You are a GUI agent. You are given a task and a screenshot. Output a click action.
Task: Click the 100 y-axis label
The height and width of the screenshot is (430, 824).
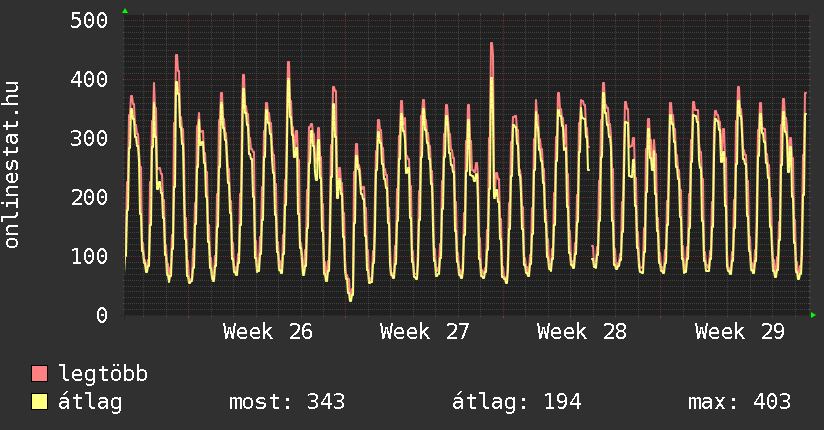(x=89, y=256)
